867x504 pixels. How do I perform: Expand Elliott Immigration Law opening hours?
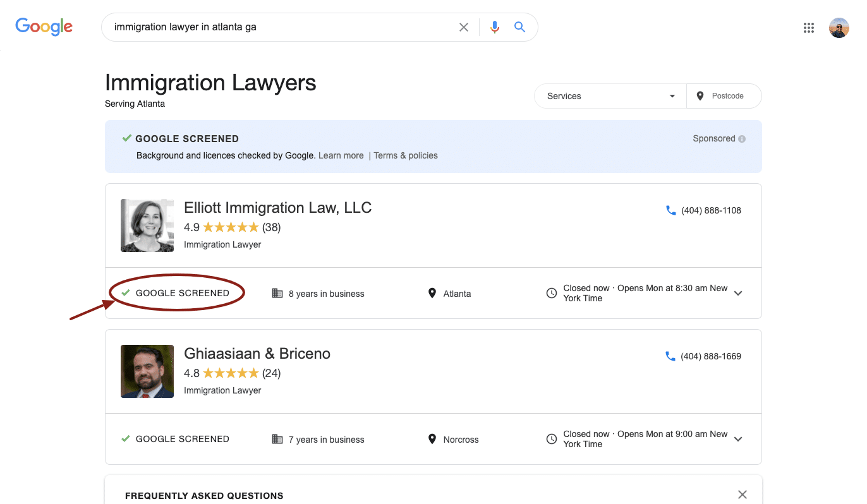(738, 293)
